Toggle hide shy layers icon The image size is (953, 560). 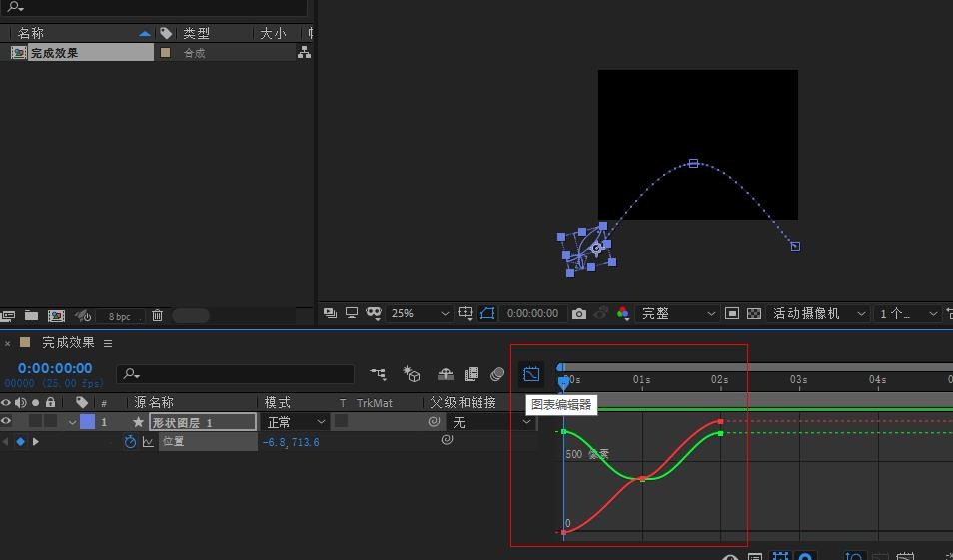[446, 374]
